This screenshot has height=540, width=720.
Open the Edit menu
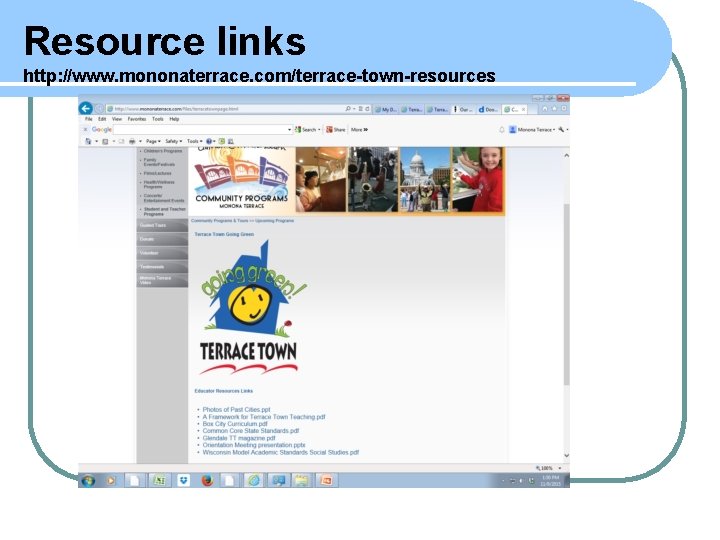point(102,119)
